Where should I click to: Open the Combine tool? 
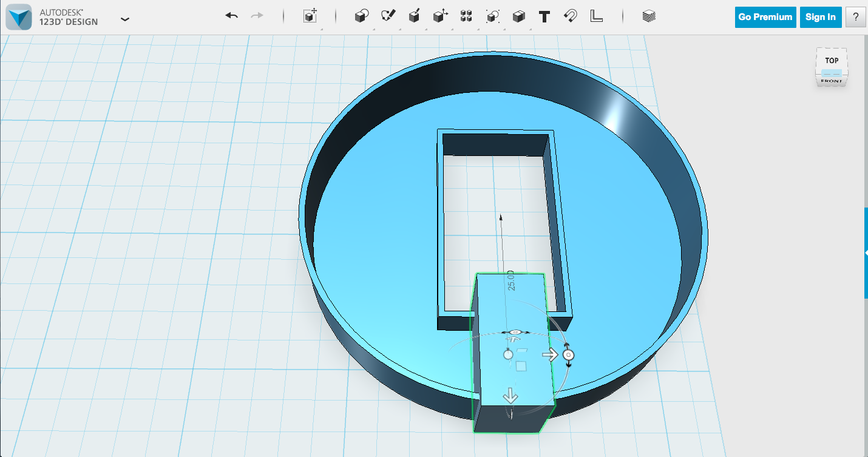(518, 16)
